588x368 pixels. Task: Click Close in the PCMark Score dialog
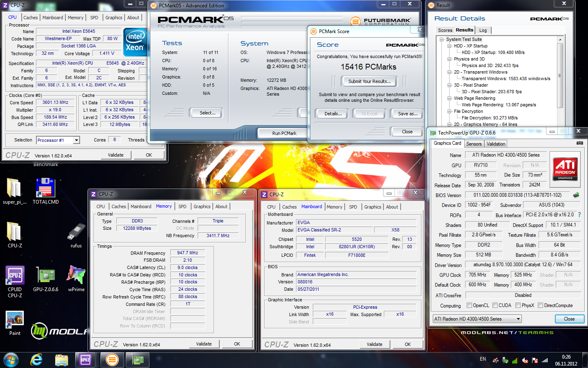click(x=407, y=132)
